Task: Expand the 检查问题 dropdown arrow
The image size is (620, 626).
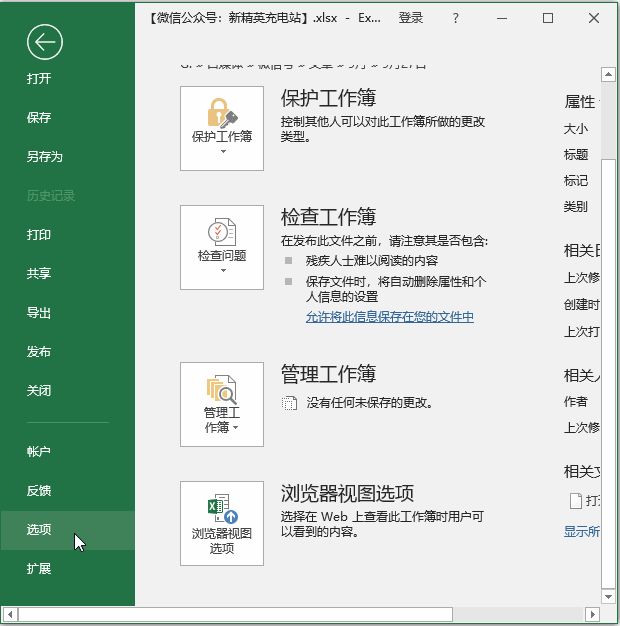Action: click(x=223, y=270)
